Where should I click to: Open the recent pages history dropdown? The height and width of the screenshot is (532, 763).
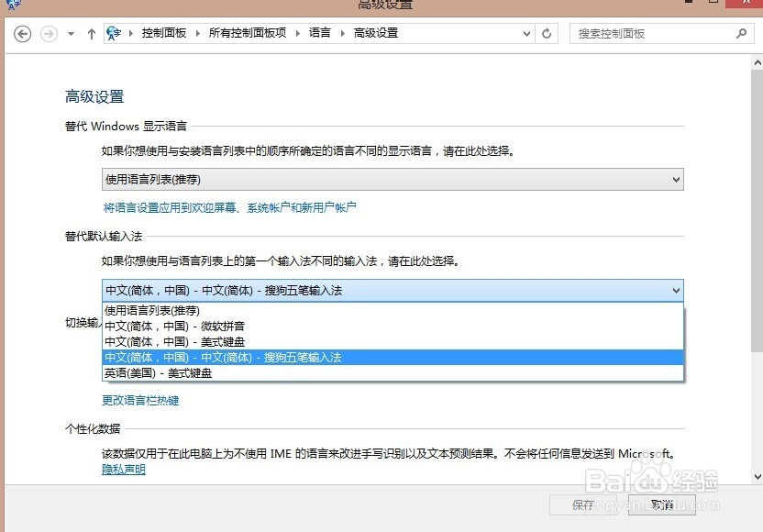click(x=69, y=33)
